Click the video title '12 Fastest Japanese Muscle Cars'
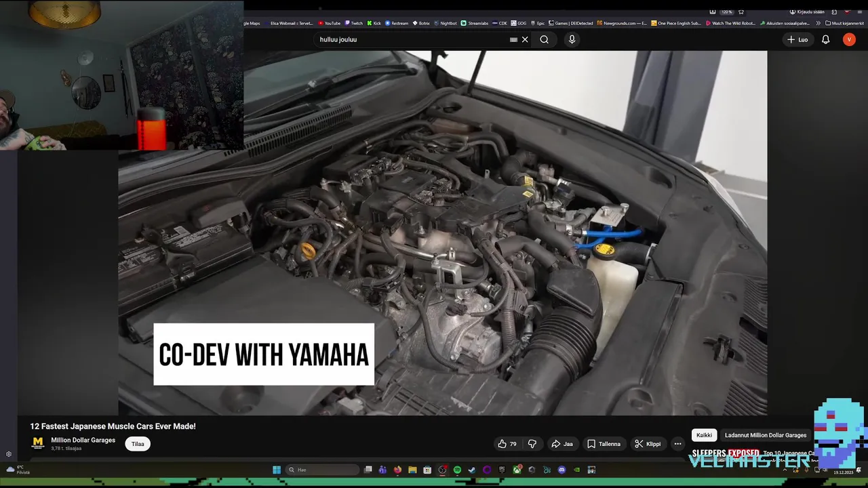 coord(113,426)
